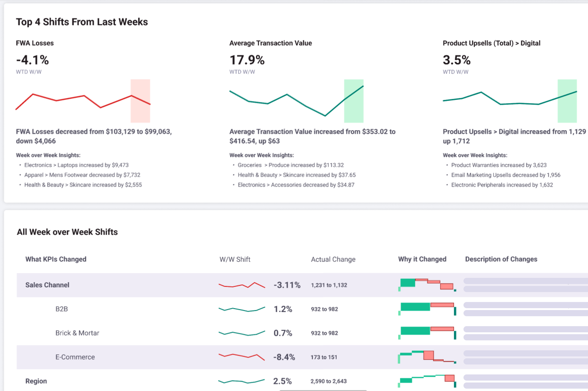The image size is (588, 391).
Task: Click the E-Commerce waterfall chart icon
Action: (x=427, y=357)
